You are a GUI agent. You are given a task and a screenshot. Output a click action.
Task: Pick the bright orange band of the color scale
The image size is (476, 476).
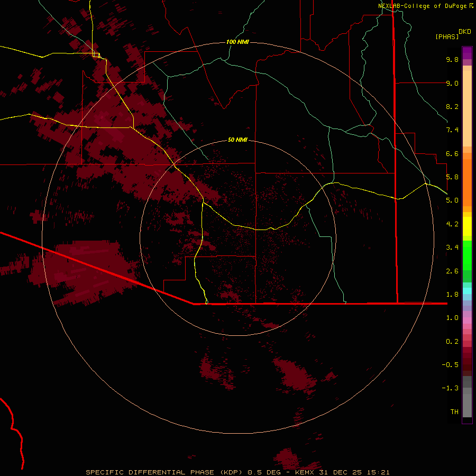pyautogui.click(x=467, y=182)
